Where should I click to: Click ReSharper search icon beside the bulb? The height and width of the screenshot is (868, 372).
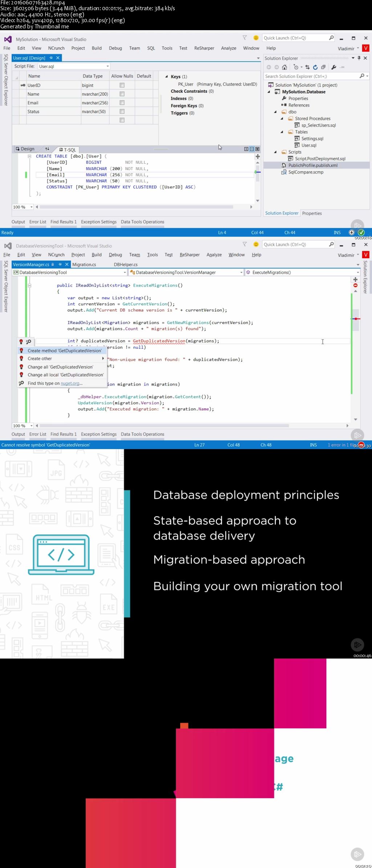(x=29, y=341)
